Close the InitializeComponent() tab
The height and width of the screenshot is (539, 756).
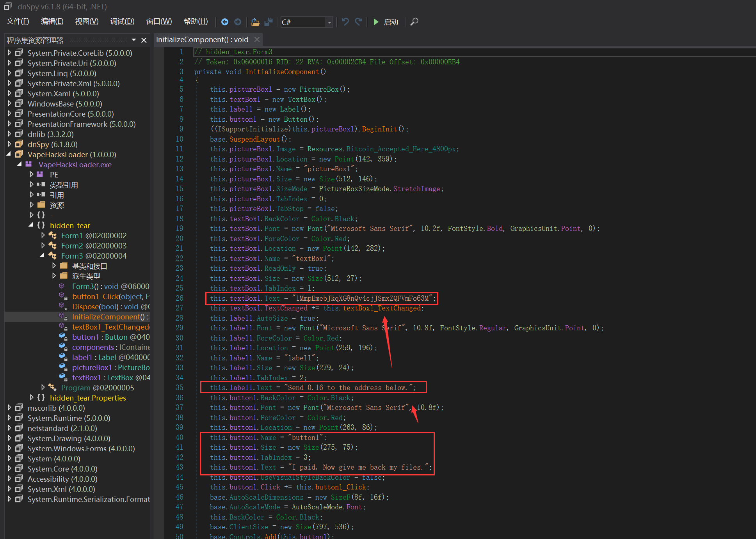coord(257,39)
